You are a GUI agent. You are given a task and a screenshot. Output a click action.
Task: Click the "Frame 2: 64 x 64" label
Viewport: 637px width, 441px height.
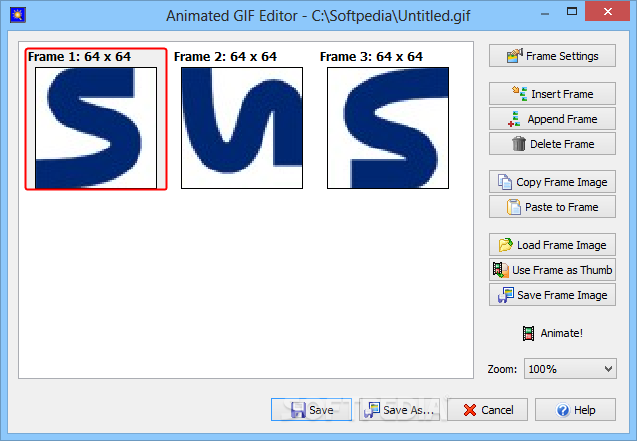click(225, 56)
